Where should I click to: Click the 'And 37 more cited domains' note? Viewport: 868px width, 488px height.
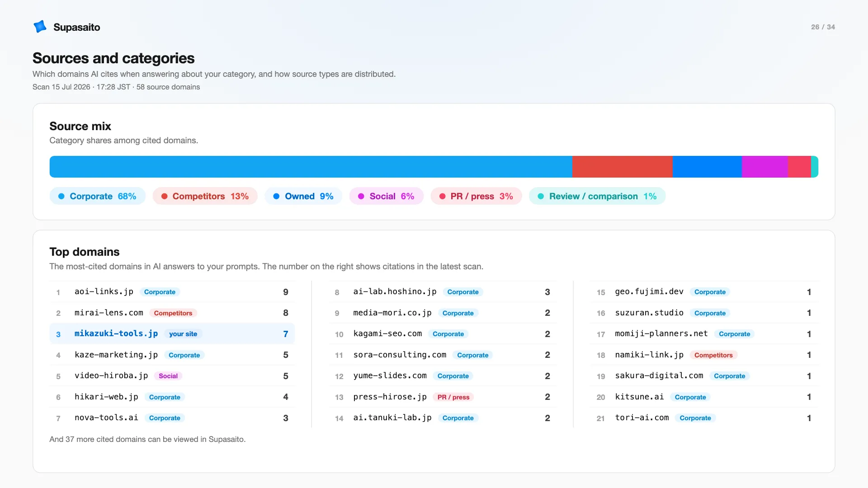[147, 439]
